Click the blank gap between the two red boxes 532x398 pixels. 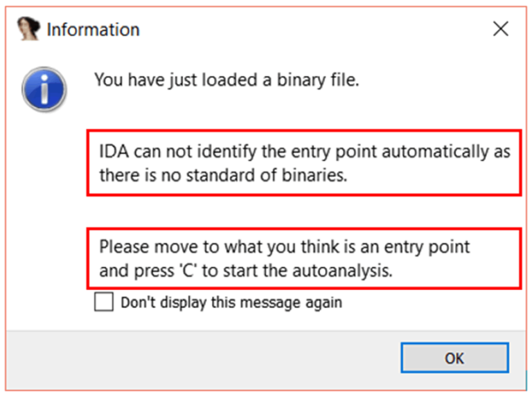click(x=303, y=210)
